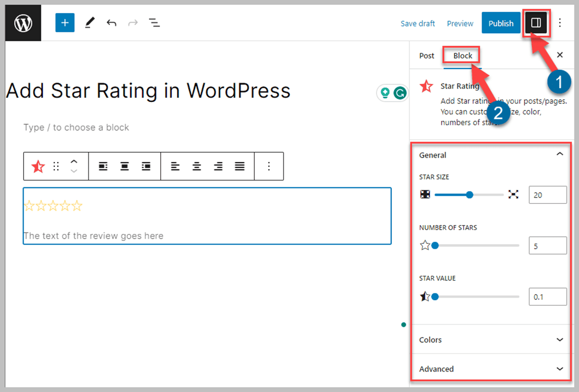Save the draft

pyautogui.click(x=418, y=23)
